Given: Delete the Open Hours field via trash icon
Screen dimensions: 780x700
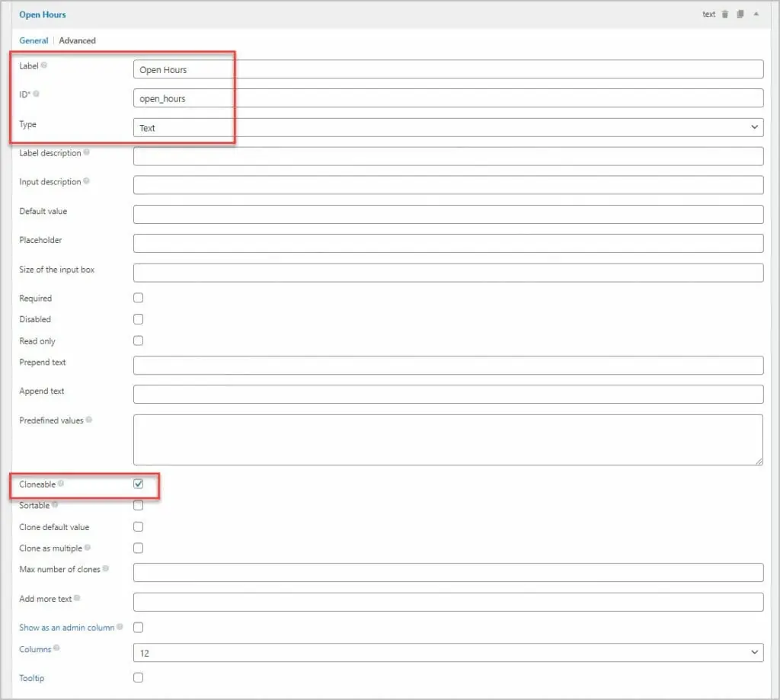Looking at the screenshot, I should (x=725, y=14).
